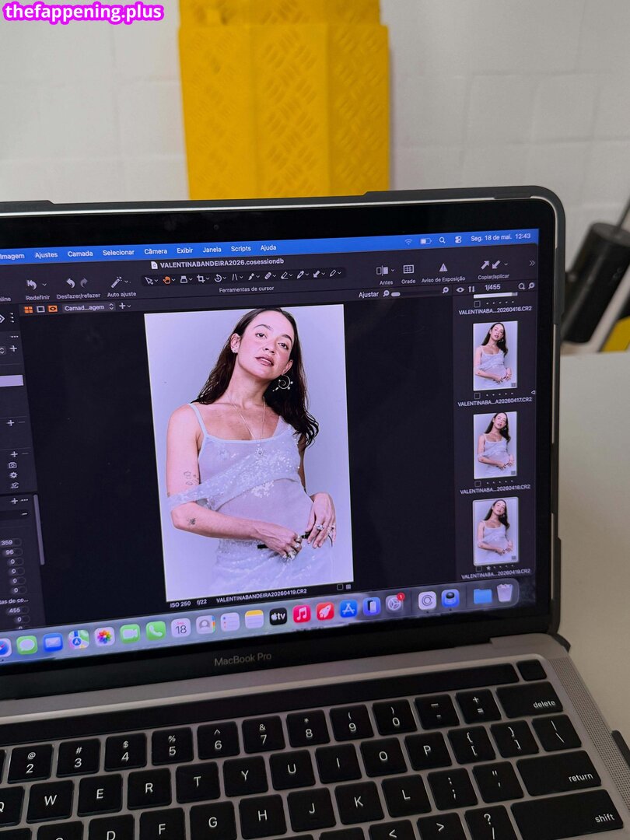
Task: Open the Exibir menu
Action: coord(185,250)
